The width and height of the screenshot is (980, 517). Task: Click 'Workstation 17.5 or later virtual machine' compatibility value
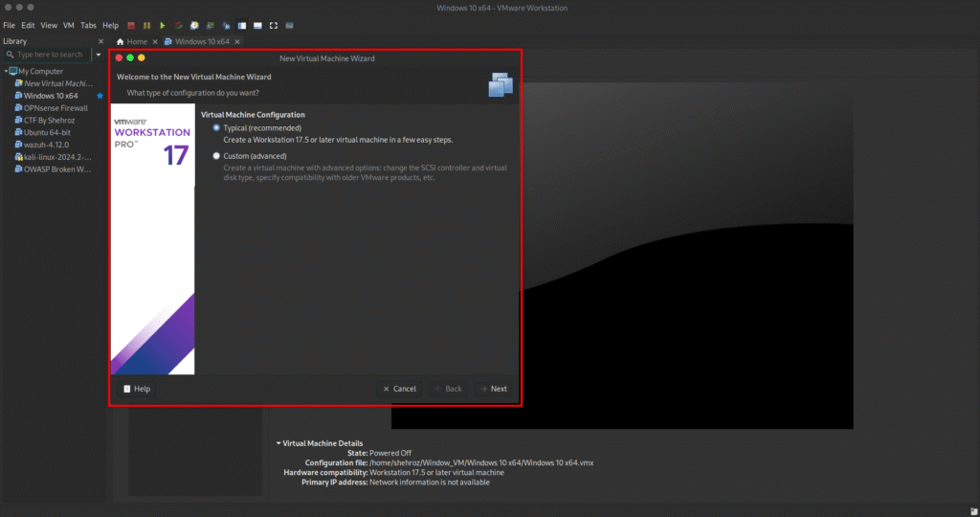tap(436, 473)
